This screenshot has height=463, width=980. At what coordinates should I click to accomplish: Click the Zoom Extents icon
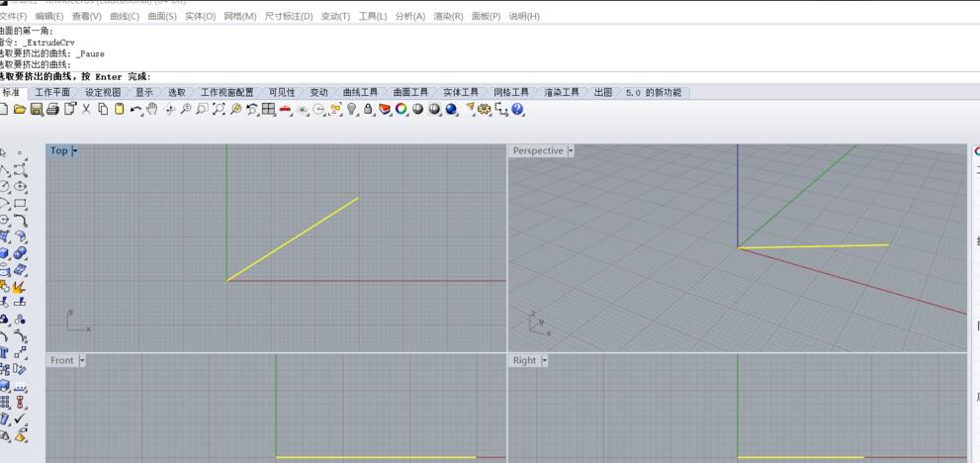(x=219, y=109)
